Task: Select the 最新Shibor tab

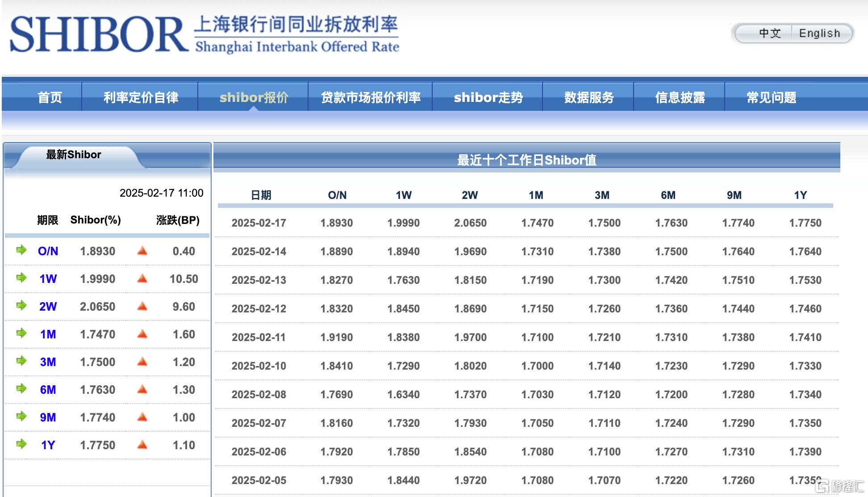Action: tap(74, 155)
